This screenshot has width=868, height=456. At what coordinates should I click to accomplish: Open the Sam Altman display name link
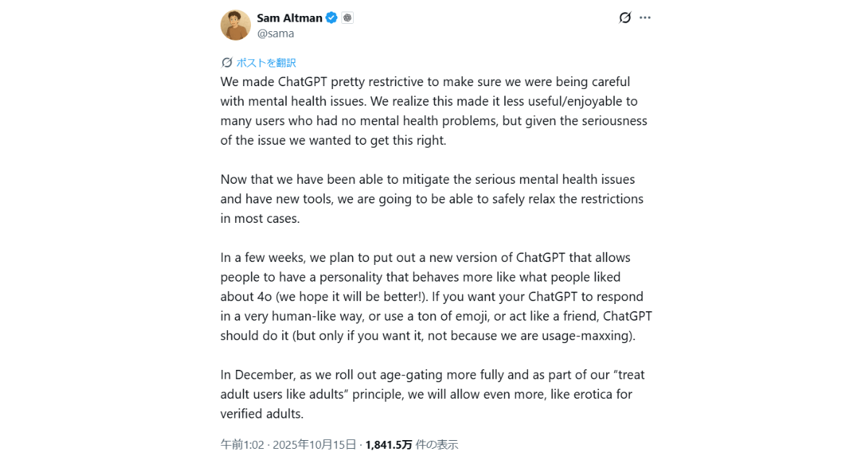289,18
